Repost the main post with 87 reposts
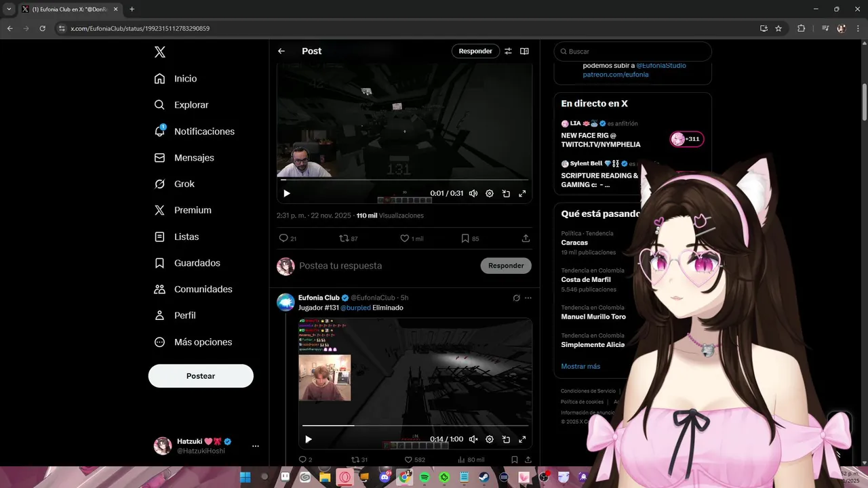Image resolution: width=868 pixels, height=488 pixels. pyautogui.click(x=349, y=239)
